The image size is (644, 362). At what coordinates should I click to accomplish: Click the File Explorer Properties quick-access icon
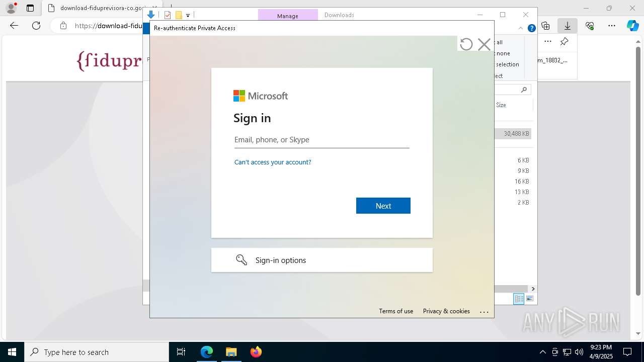click(x=168, y=15)
